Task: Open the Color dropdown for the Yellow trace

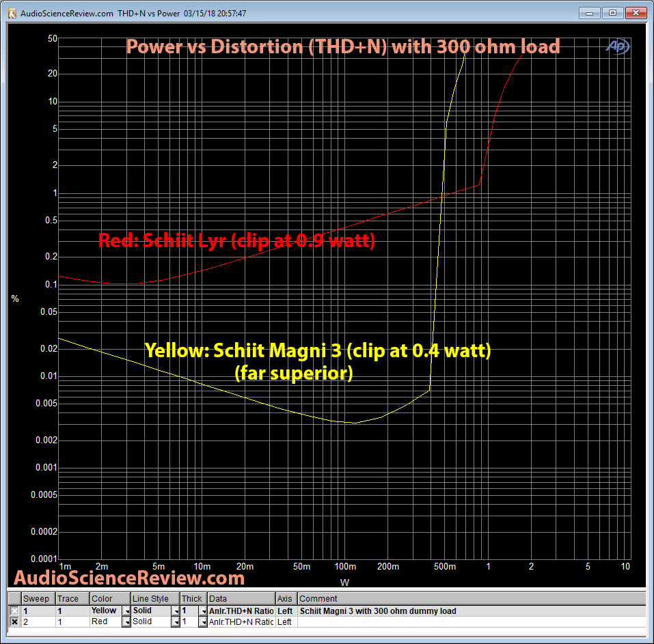Action: coord(126,611)
